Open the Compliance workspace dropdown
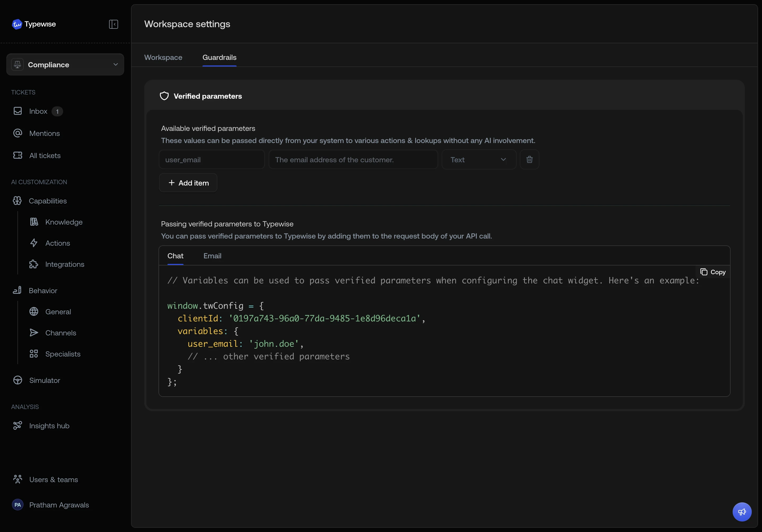762x532 pixels. (65, 64)
